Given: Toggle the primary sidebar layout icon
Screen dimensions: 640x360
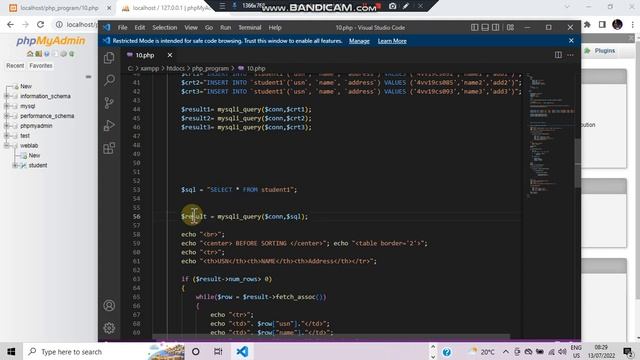Looking at the screenshot, I should [474, 27].
